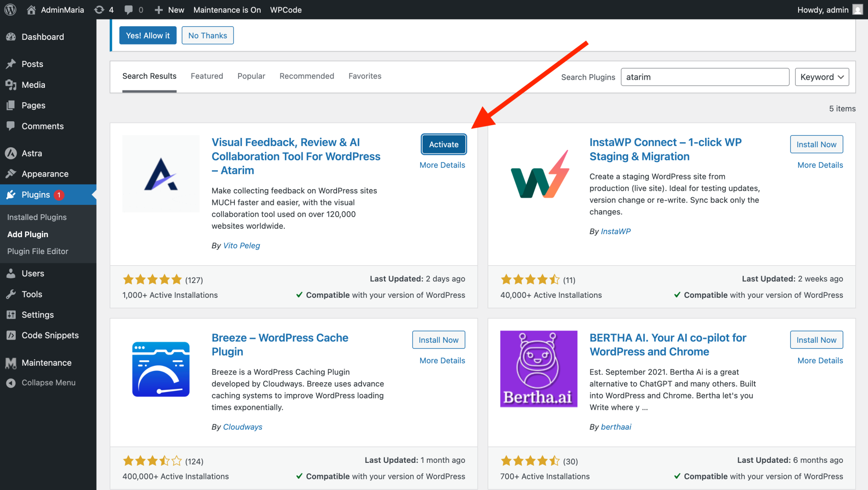Open the Keyword search type dropdown
The image size is (868, 490).
point(821,77)
